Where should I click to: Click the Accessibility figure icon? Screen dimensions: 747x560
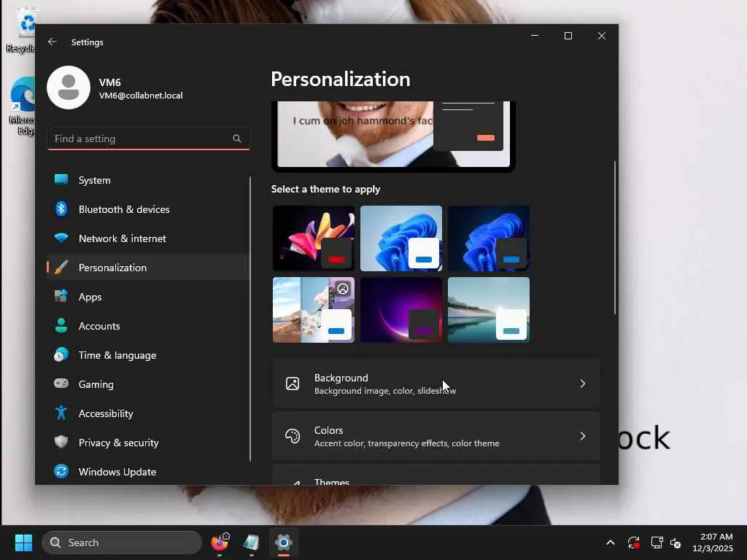pyautogui.click(x=61, y=413)
